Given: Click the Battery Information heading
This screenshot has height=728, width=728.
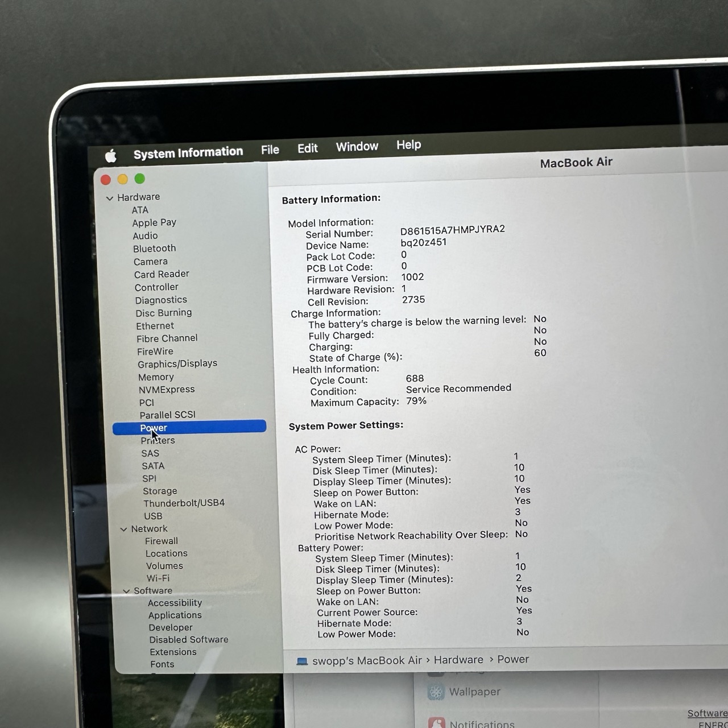Looking at the screenshot, I should coord(331,199).
